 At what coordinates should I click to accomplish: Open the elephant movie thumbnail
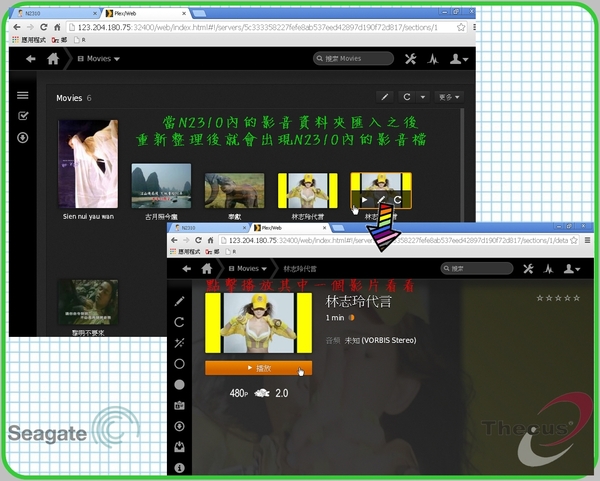coord(234,191)
